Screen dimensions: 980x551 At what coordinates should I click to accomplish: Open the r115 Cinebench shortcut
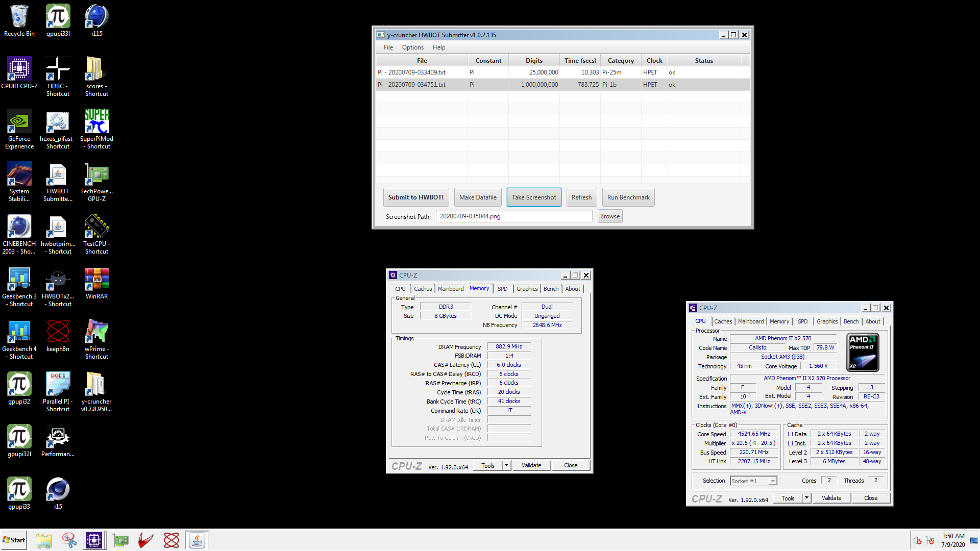97,20
